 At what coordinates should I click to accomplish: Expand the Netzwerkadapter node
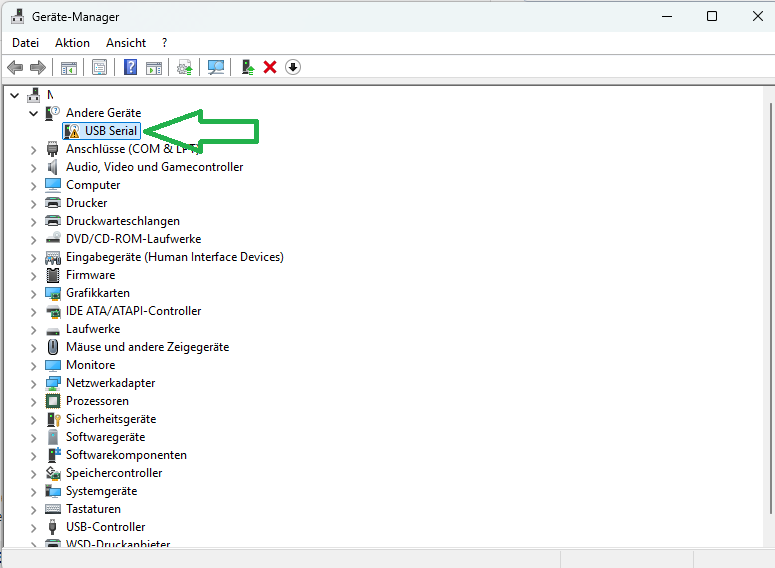33,383
